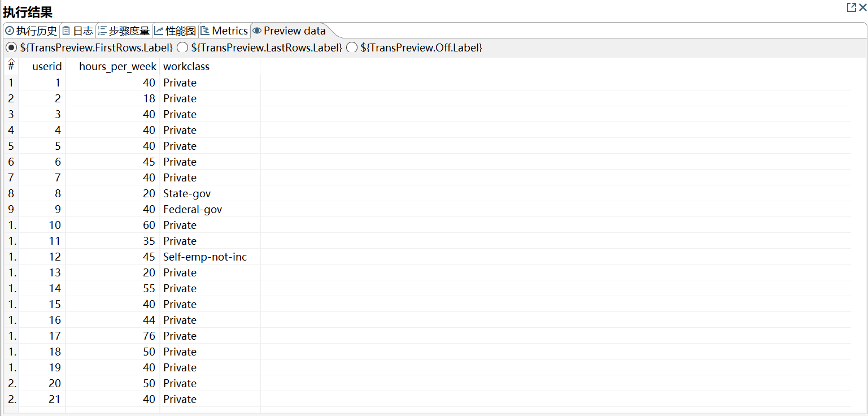Click the hours_per_week column header

[113, 67]
